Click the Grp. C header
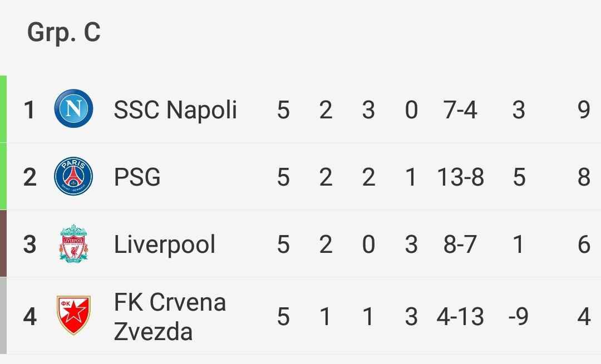Screen dimensions: 601x364 pos(64,33)
